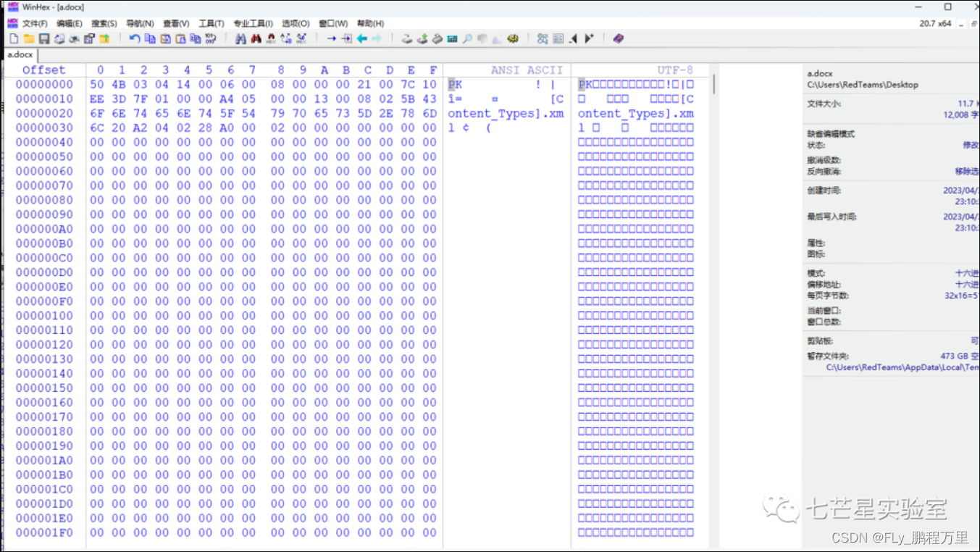Click the 暂存文件夹 label in info panel

point(828,356)
